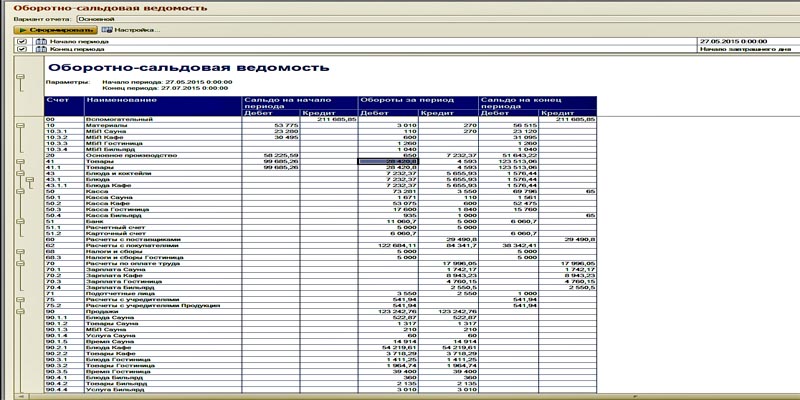Click the play icon on Сформировать button
Viewport: 800px width, 400px height.
19,30
